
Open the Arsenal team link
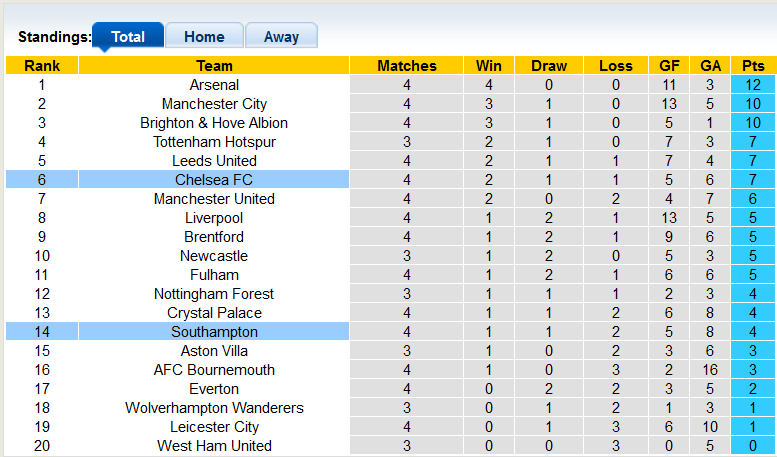point(214,85)
